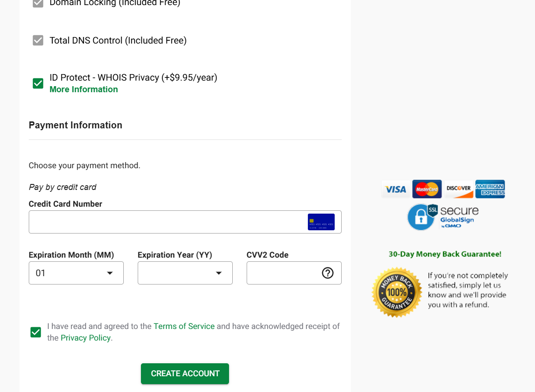
Task: Click the Visa card logo
Action: [395, 189]
